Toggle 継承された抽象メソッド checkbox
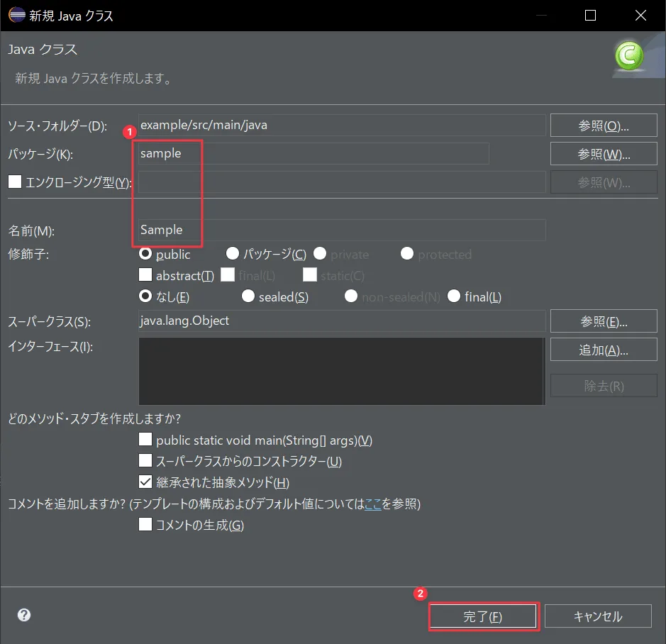The width and height of the screenshot is (666, 644). (x=145, y=482)
